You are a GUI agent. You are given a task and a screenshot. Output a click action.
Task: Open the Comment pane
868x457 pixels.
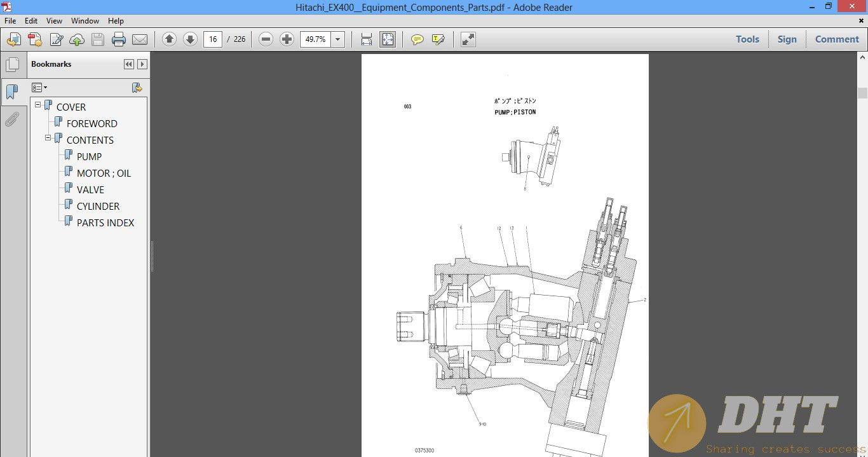837,39
